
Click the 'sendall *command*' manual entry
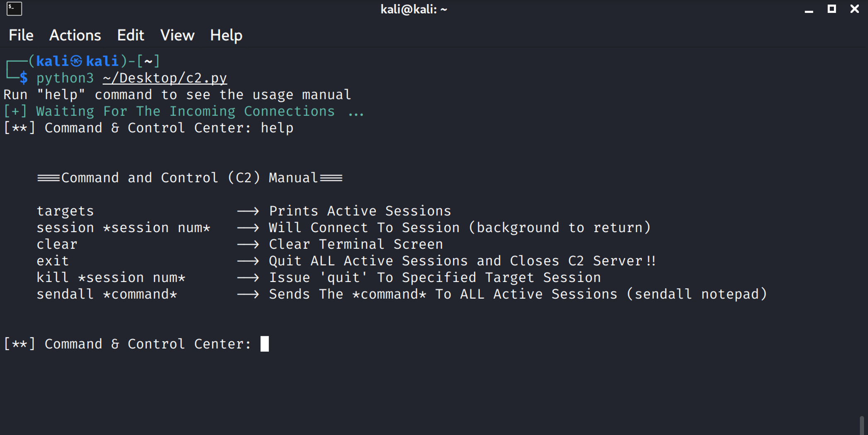[107, 294]
